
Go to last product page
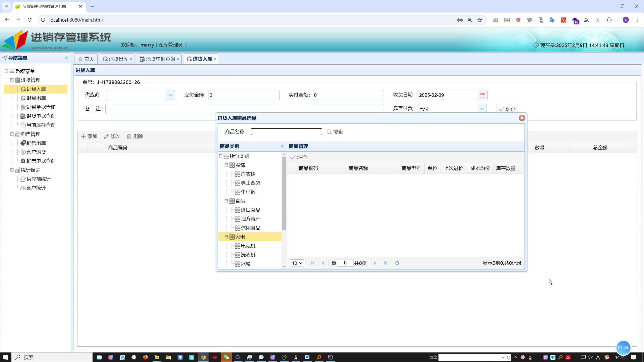(385, 263)
